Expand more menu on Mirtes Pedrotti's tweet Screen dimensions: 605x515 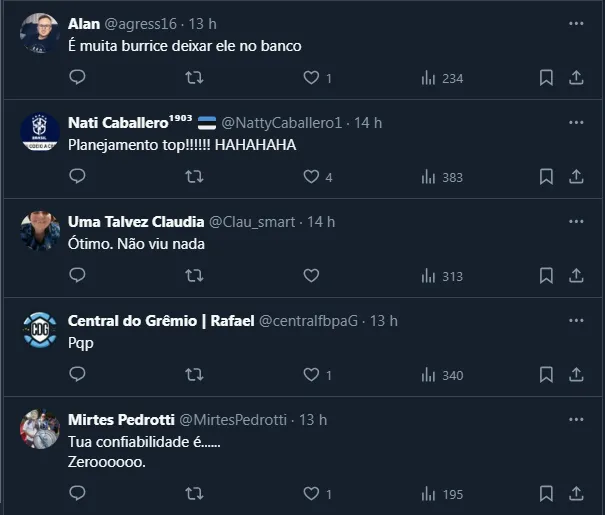pyautogui.click(x=576, y=419)
